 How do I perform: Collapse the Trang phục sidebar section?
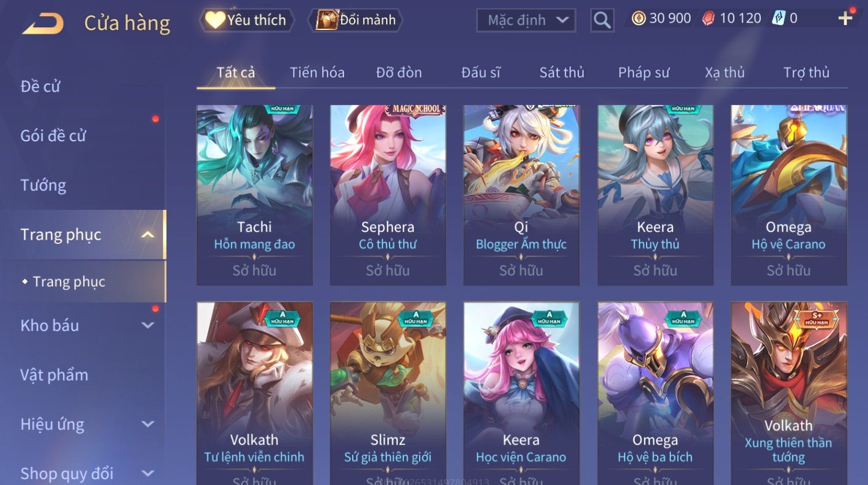pos(148,235)
